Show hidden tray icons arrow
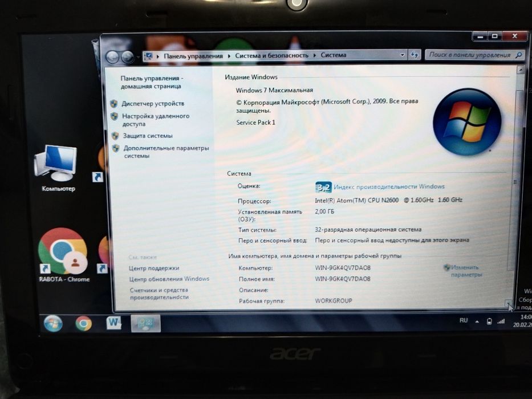Screen dimensions: 532x399 pos(477,321)
